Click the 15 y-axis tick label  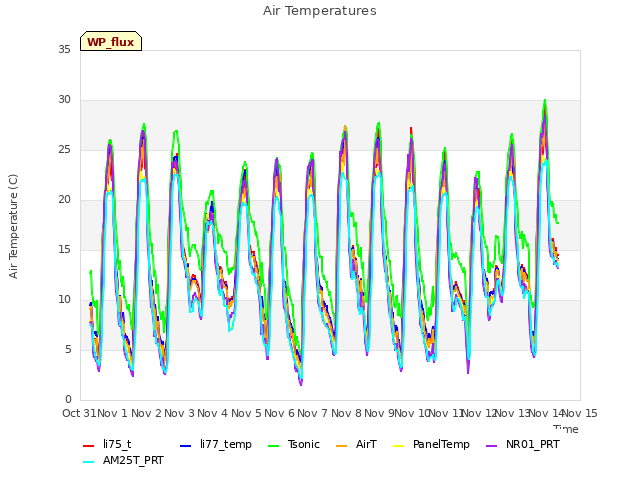64,250
